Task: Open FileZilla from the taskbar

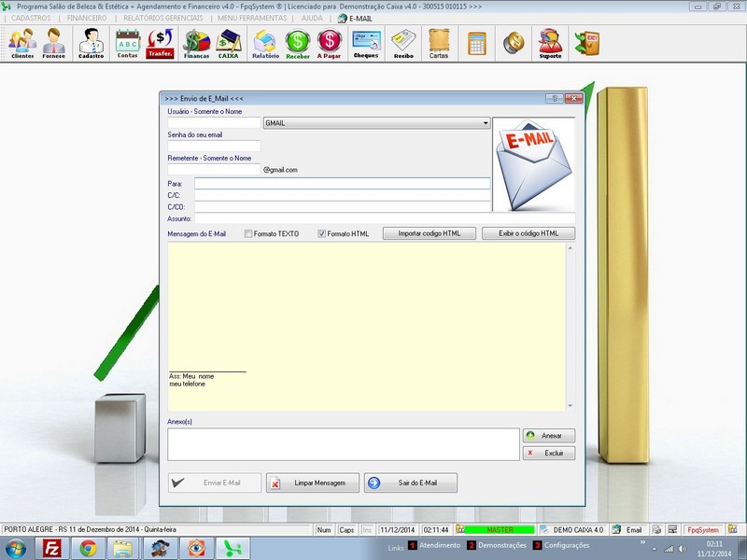Action: pos(52,549)
